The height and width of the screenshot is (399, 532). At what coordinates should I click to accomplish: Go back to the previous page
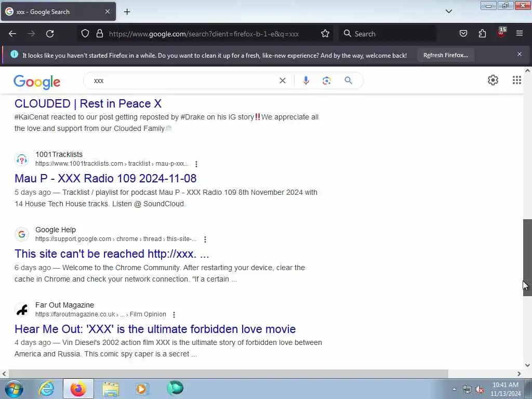coord(12,34)
